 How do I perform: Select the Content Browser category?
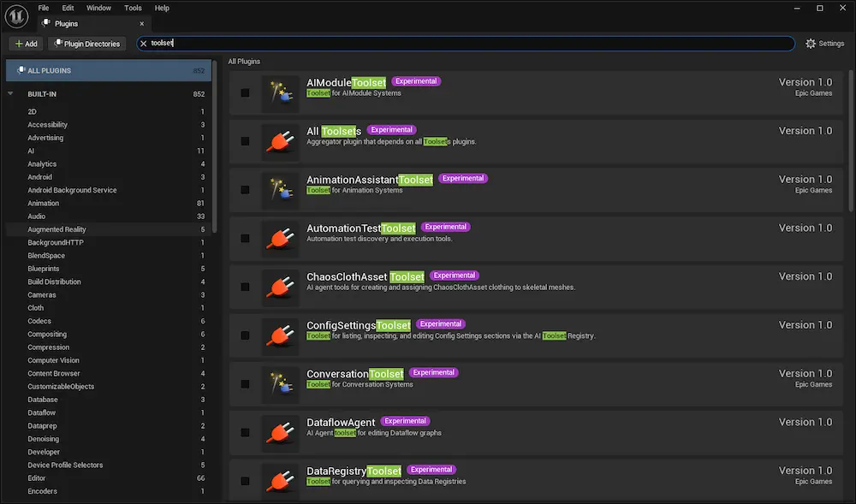coord(109,373)
